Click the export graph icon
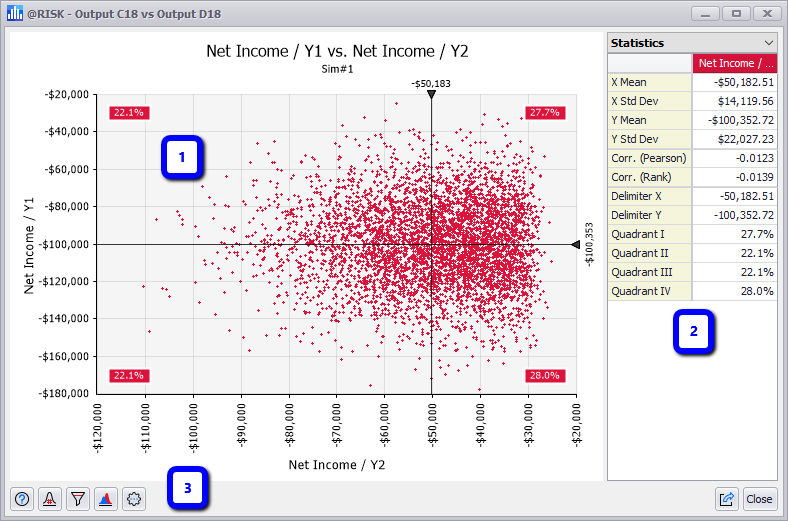This screenshot has height=521, width=788. pyautogui.click(x=727, y=499)
